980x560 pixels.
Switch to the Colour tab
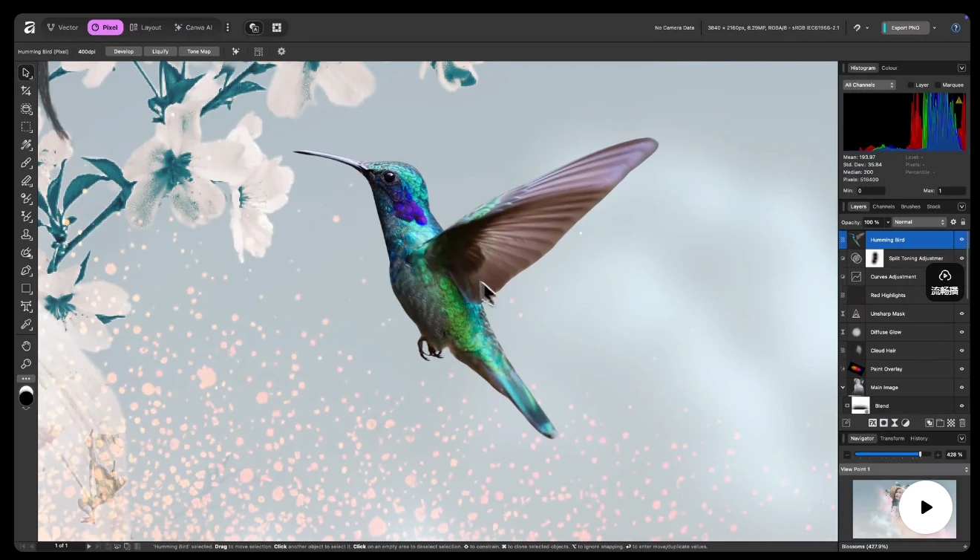click(889, 68)
